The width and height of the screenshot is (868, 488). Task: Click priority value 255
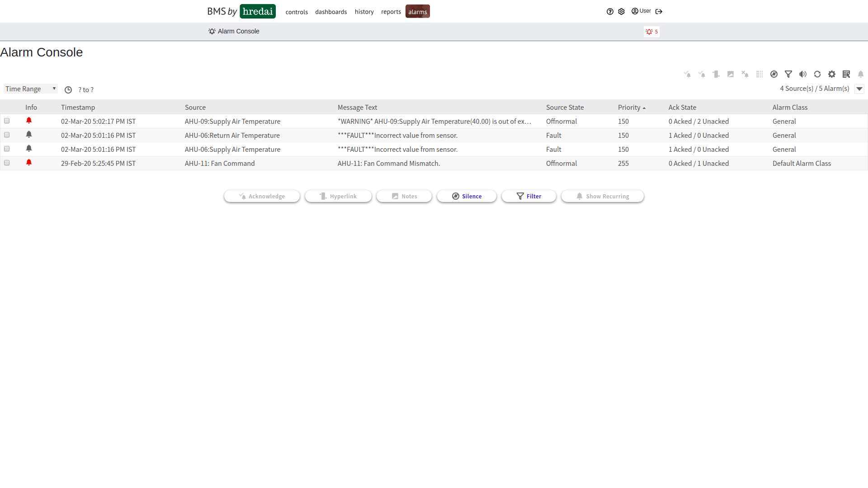623,164
